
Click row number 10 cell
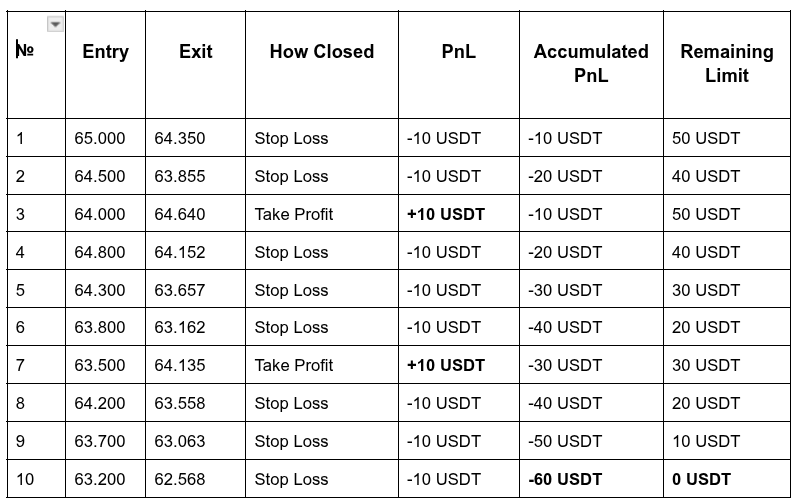[25, 479]
